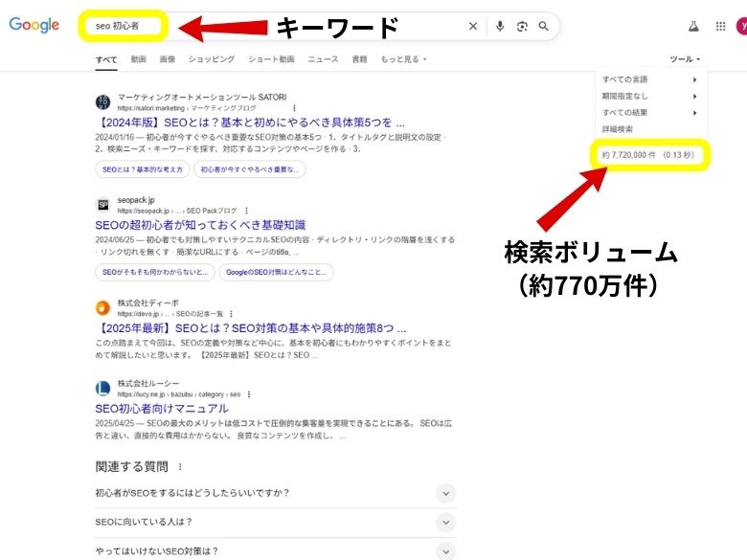This screenshot has height=560, width=747.
Task: Switch to the ショート動画 tab
Action: click(271, 59)
